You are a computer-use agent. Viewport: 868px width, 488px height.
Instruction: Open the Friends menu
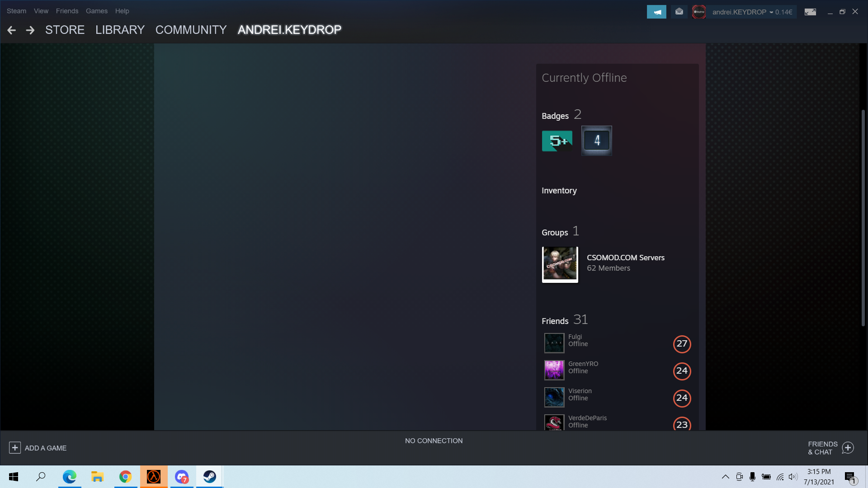pos(66,11)
